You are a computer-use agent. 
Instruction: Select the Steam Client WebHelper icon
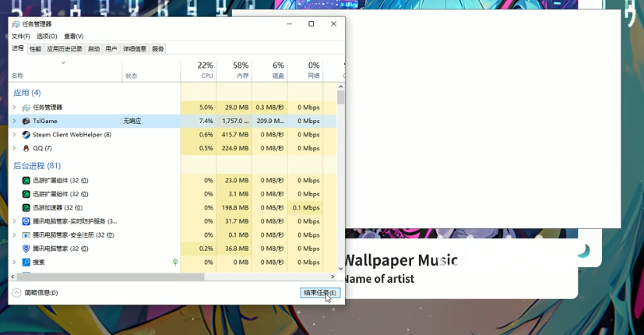click(26, 135)
